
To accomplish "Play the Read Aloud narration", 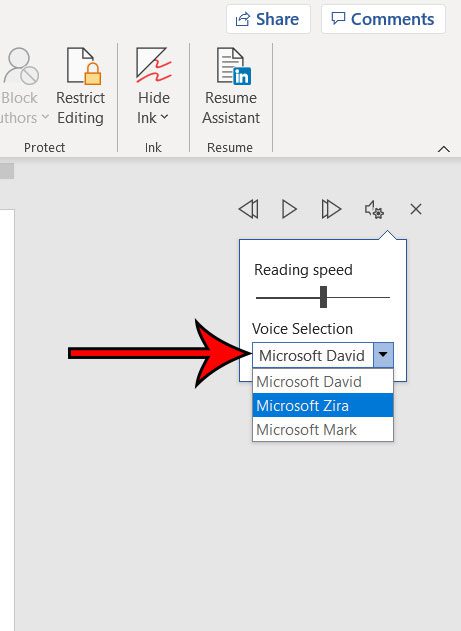I will [289, 209].
